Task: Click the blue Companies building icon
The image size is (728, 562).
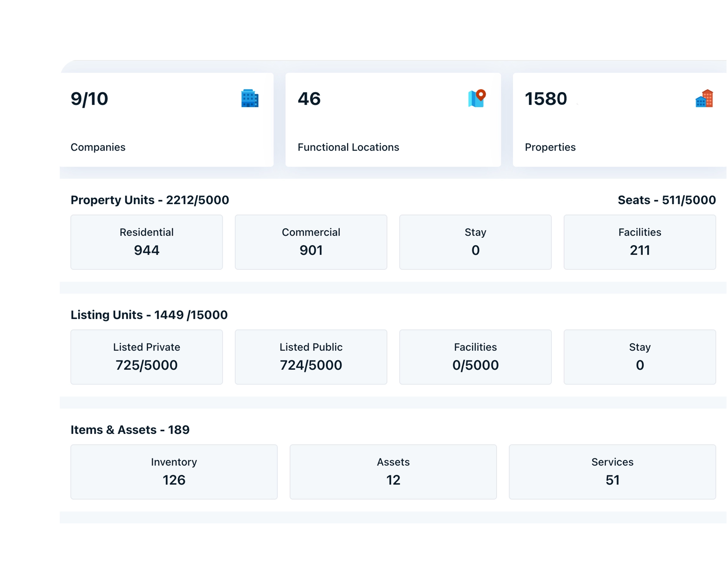Action: point(250,98)
